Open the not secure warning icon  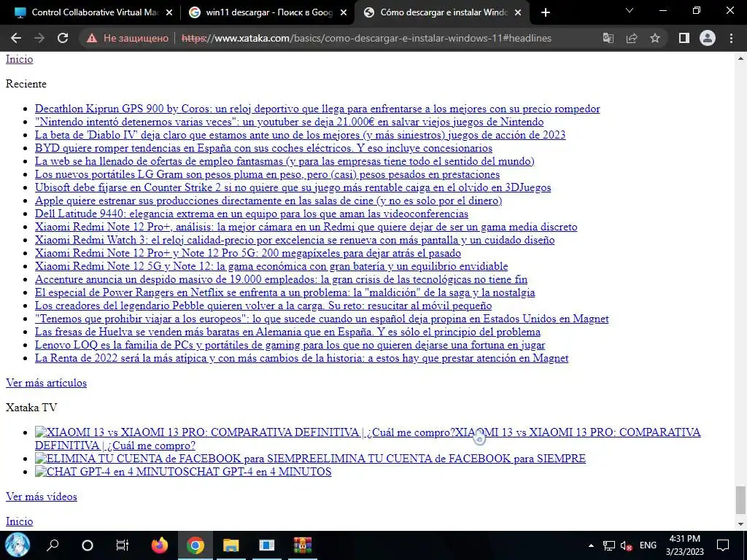pyautogui.click(x=92, y=38)
